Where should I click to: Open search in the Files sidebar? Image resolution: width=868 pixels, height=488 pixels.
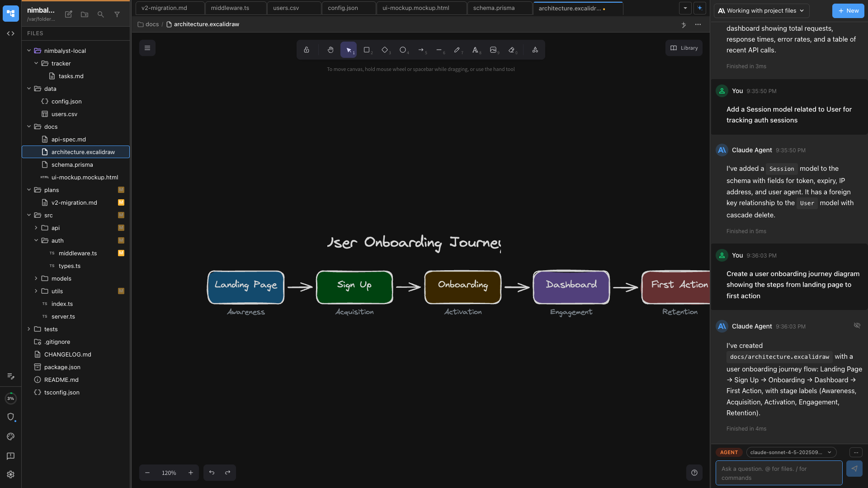(101, 14)
